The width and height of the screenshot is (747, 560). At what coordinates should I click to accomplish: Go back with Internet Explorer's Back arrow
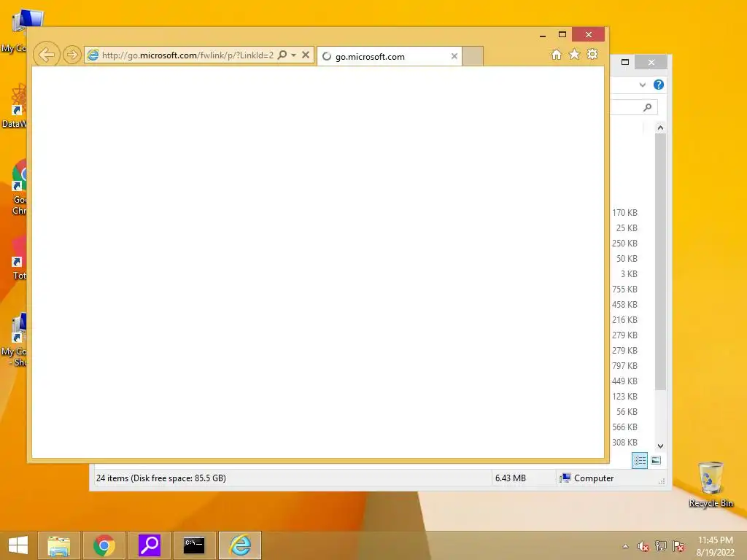tap(47, 55)
